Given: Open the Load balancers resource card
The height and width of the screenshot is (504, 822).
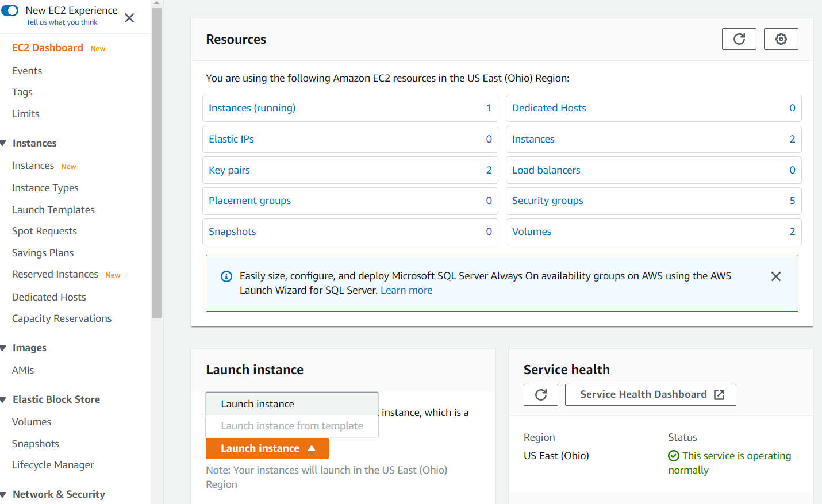Looking at the screenshot, I should tap(654, 170).
